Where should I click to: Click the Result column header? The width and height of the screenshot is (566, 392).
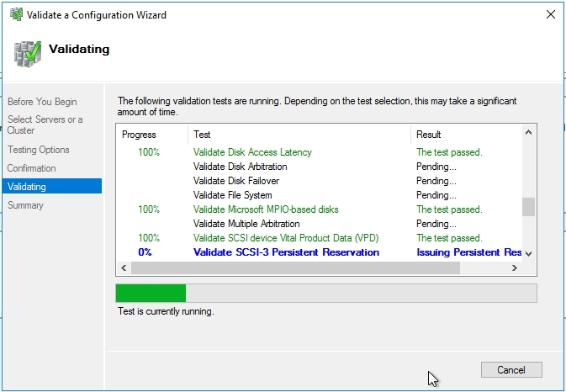[x=467, y=135]
